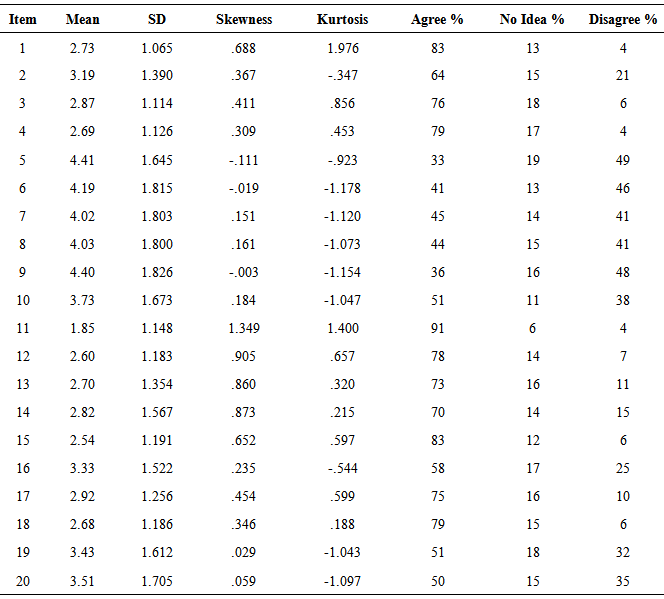
Task: Click the mean value 3.51
Action: (83, 581)
